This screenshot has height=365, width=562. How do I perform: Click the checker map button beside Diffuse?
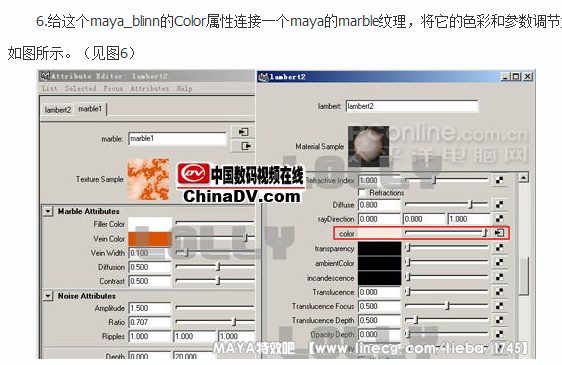point(500,204)
